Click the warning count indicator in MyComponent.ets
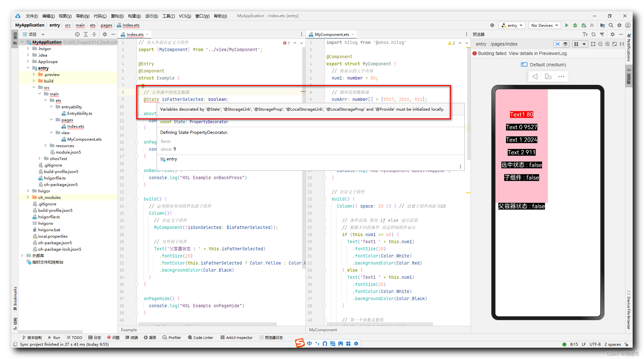This screenshot has height=359, width=644. pos(451,43)
